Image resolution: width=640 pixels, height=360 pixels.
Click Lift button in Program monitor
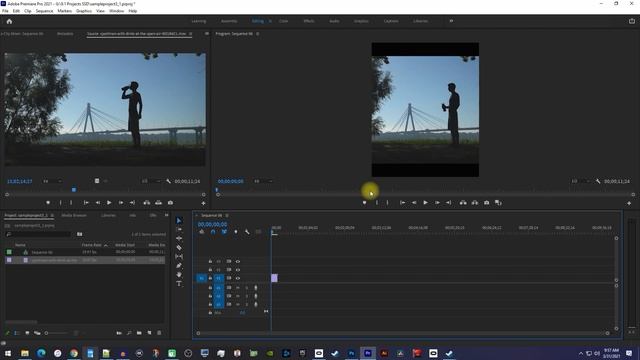[x=463, y=202]
